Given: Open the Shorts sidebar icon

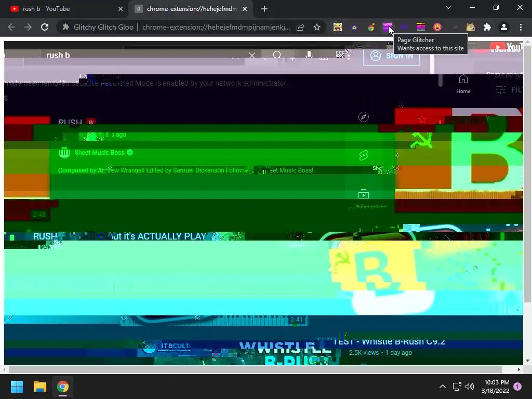Looking at the screenshot, I should click(x=363, y=155).
